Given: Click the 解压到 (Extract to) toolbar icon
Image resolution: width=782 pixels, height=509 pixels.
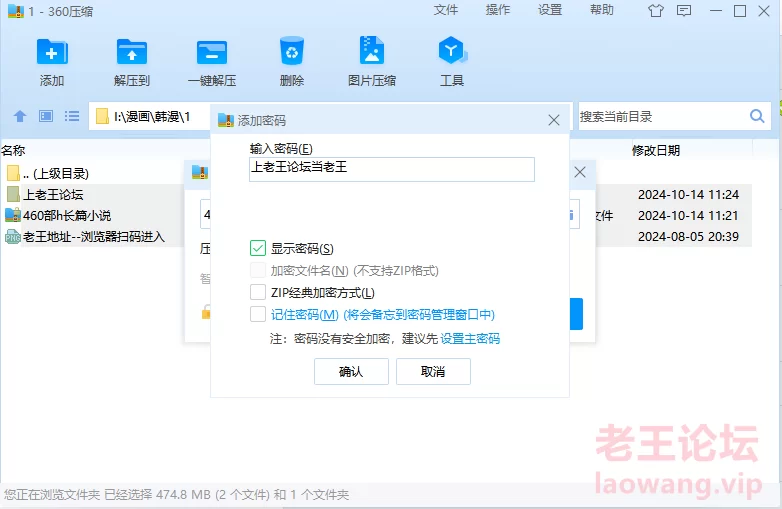Looking at the screenshot, I should click(x=132, y=52).
